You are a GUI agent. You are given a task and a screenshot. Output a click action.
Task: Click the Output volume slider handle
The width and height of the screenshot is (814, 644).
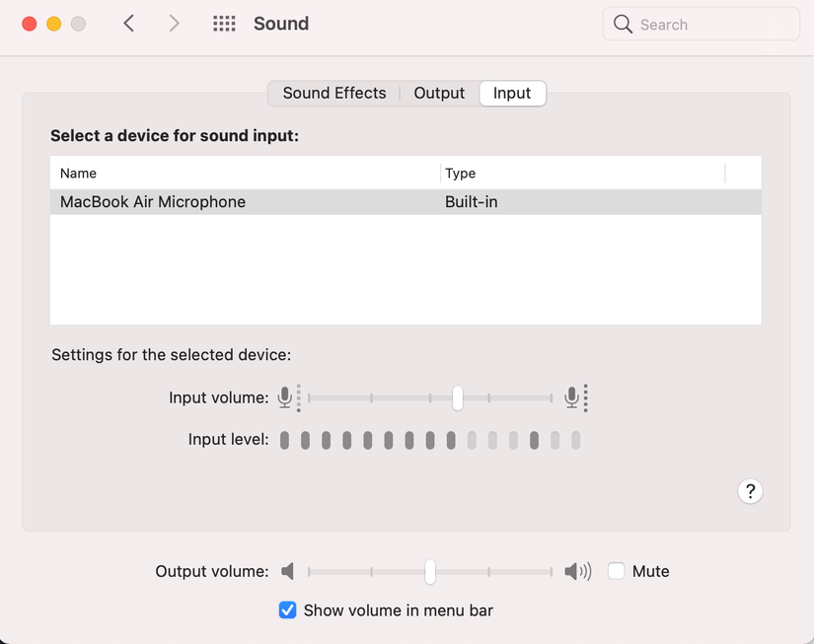(x=429, y=571)
